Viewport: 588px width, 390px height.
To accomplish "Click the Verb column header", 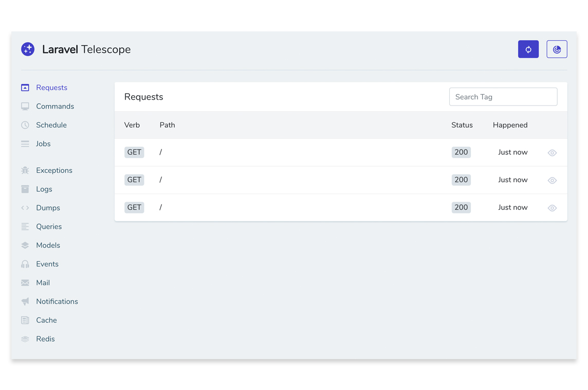I will (132, 125).
